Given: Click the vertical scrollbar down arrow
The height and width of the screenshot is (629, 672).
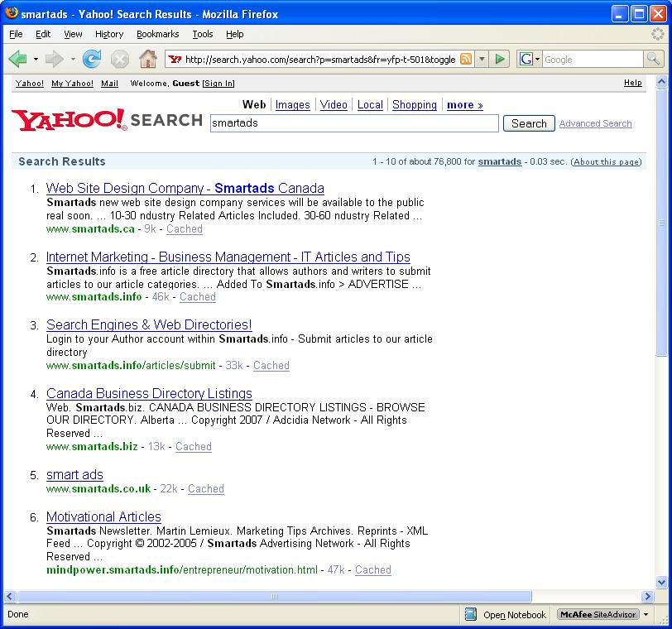Looking at the screenshot, I should (x=661, y=582).
